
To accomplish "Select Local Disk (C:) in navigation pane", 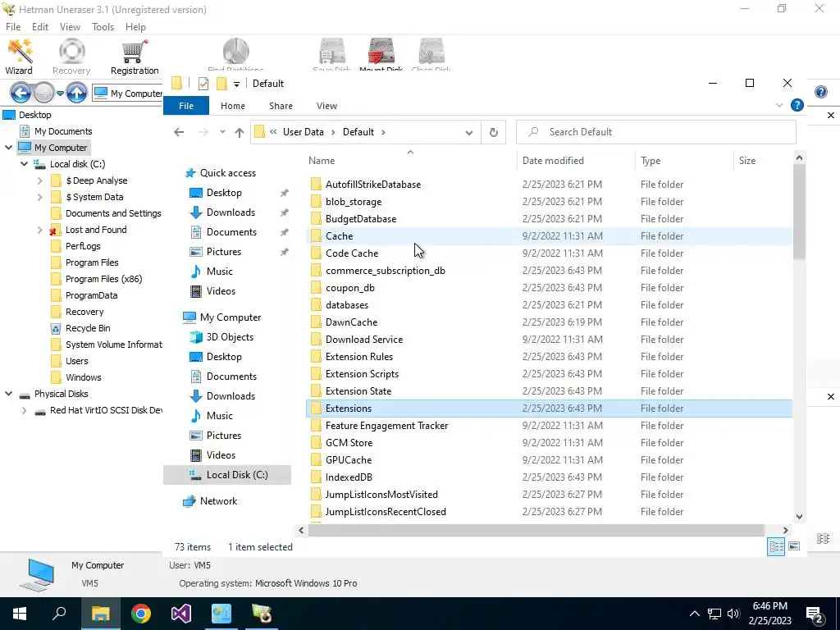I will pyautogui.click(x=227, y=475).
